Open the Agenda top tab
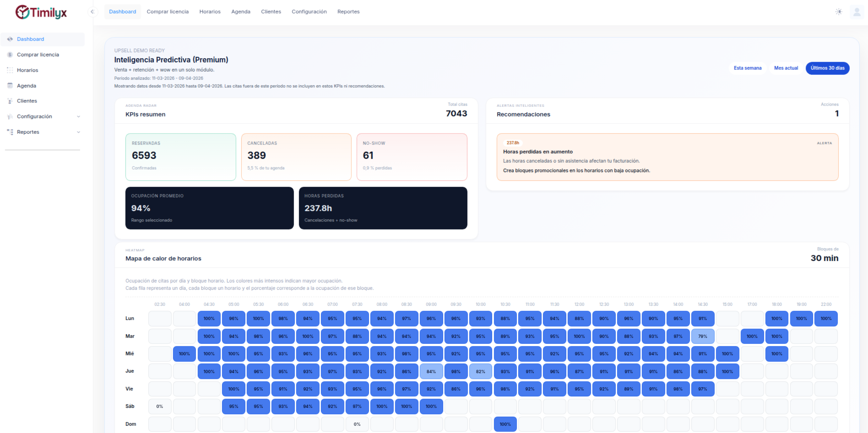 [241, 12]
